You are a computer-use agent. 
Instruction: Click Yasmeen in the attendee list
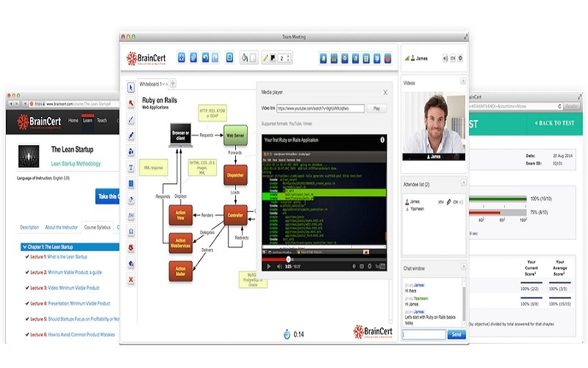417,209
